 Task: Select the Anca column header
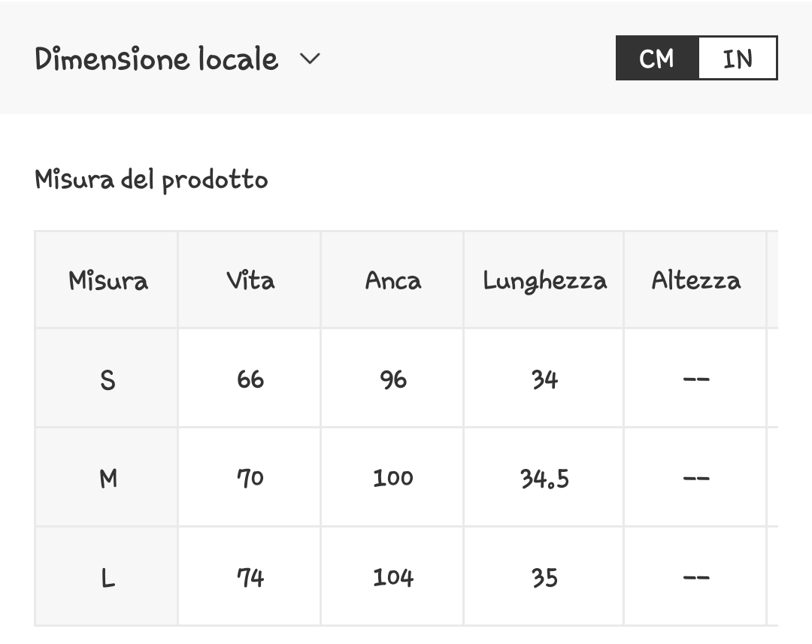point(392,280)
